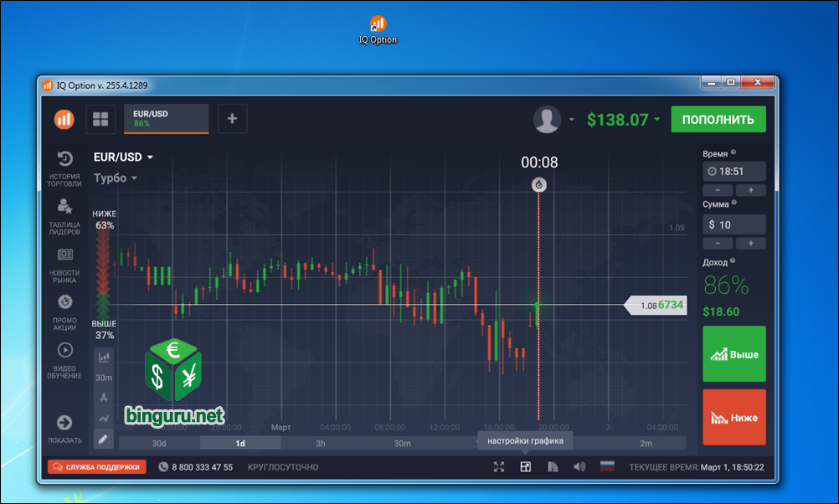Select the 30m chart timeframe
The width and height of the screenshot is (839, 504).
pos(403,443)
